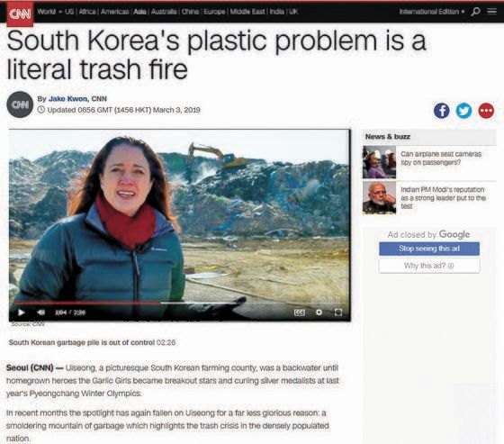Open video settings gear
This screenshot has width=504, height=444.
pos(319,313)
